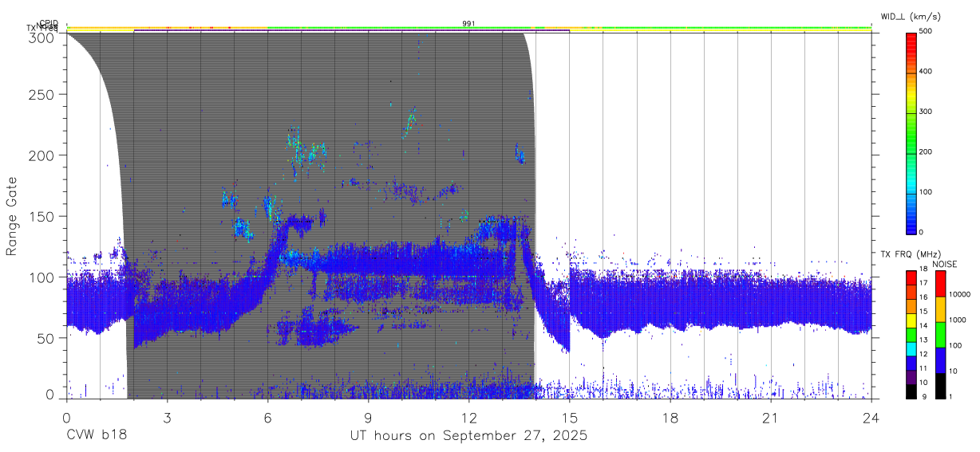980x452 pixels.
Task: Click the 1000 label on the NOISE scale
Action: pos(957,320)
